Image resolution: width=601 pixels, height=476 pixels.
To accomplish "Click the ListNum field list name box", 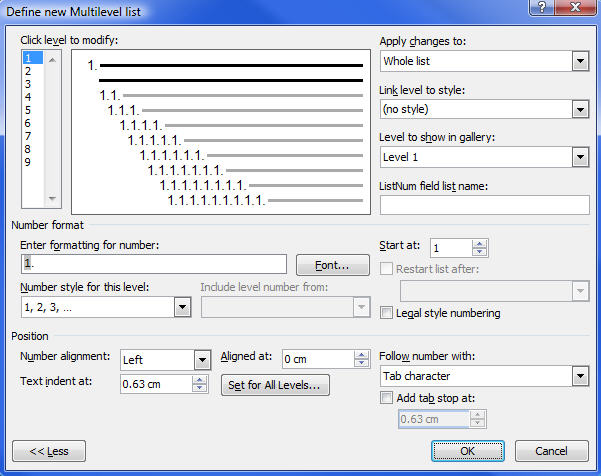I will pos(484,205).
